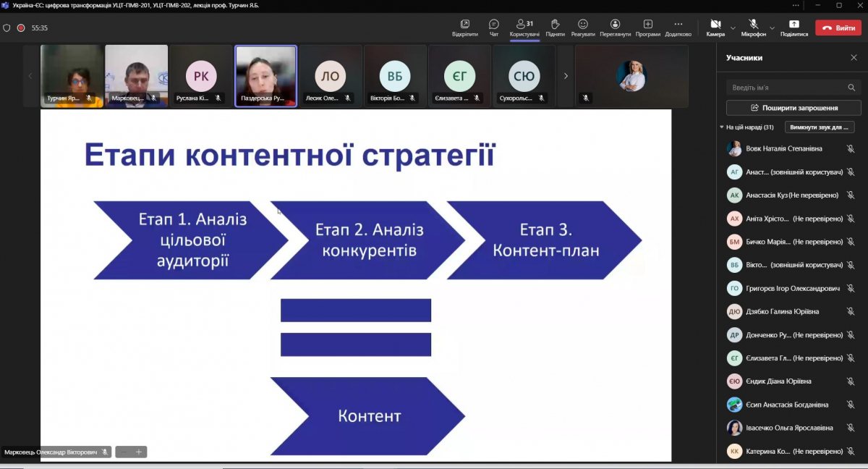
Task: Open the camera options chevron
Action: click(733, 28)
